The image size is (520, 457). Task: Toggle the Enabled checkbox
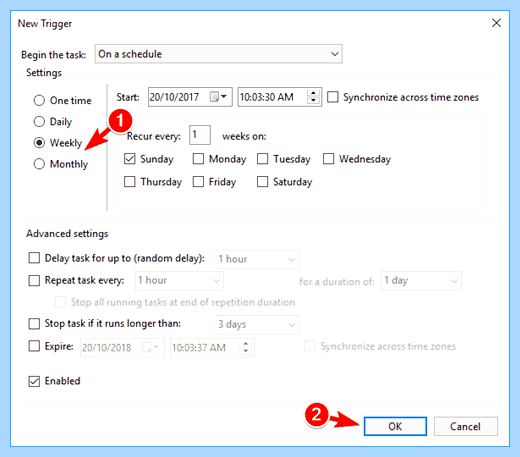tap(34, 381)
